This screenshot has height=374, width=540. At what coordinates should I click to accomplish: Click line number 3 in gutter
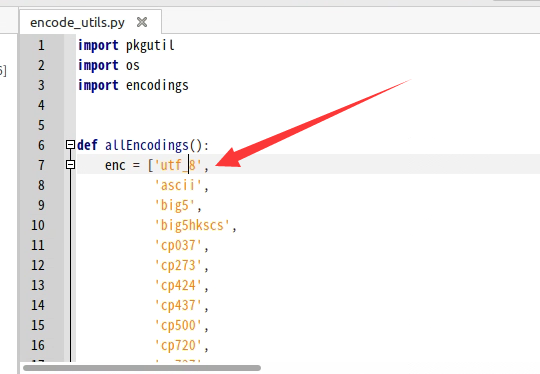click(41, 85)
